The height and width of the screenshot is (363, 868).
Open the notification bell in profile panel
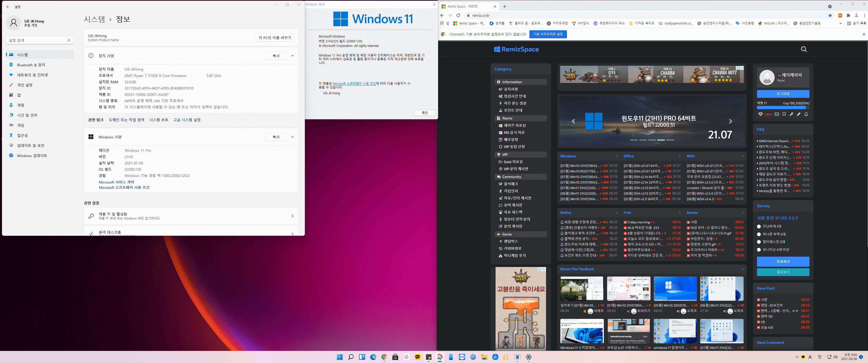click(806, 114)
